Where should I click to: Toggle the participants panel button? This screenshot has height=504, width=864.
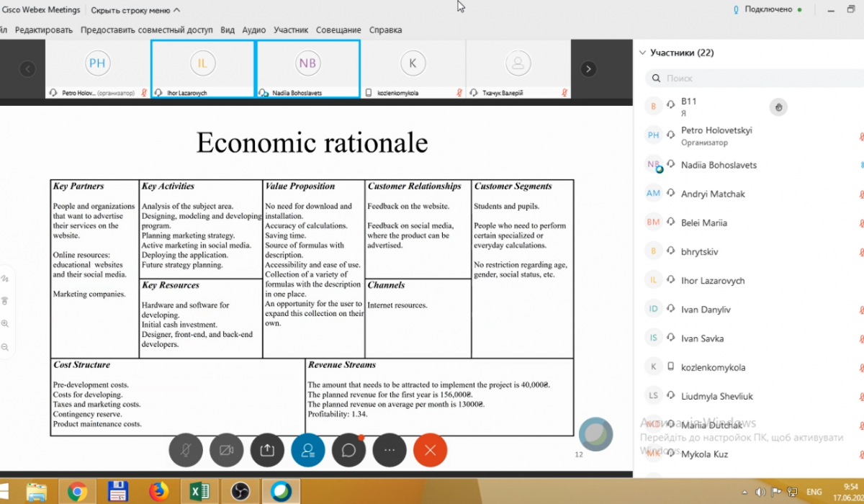click(x=308, y=450)
